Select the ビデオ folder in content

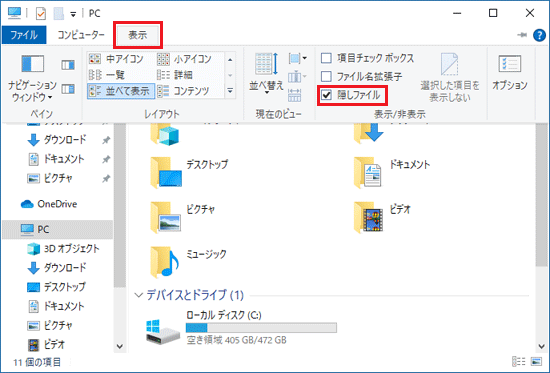point(382,218)
